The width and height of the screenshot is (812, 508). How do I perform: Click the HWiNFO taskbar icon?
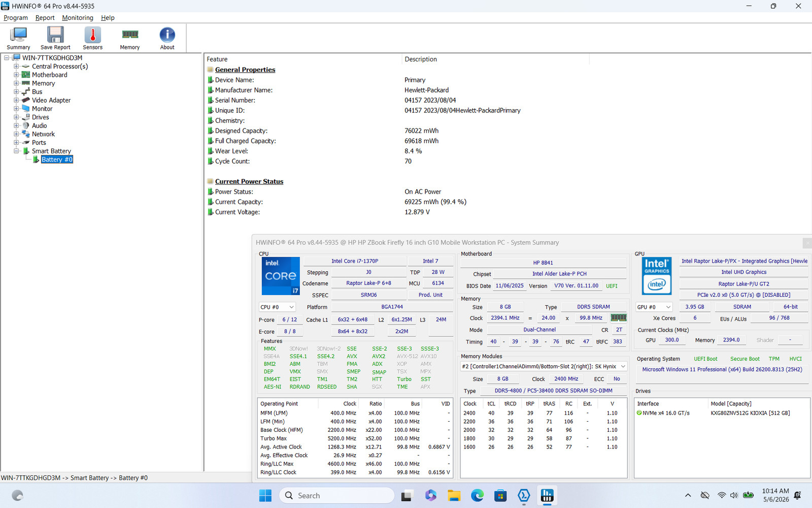click(x=547, y=495)
